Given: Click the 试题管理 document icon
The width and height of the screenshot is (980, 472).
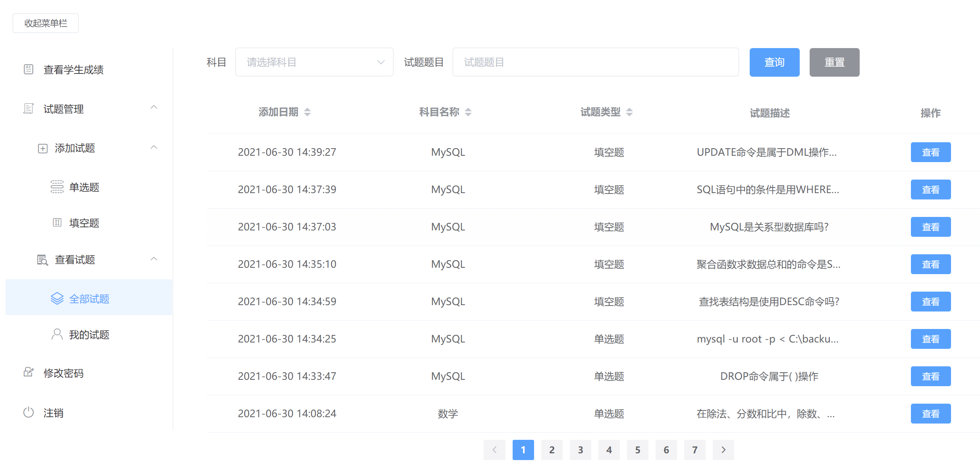Looking at the screenshot, I should tap(29, 108).
